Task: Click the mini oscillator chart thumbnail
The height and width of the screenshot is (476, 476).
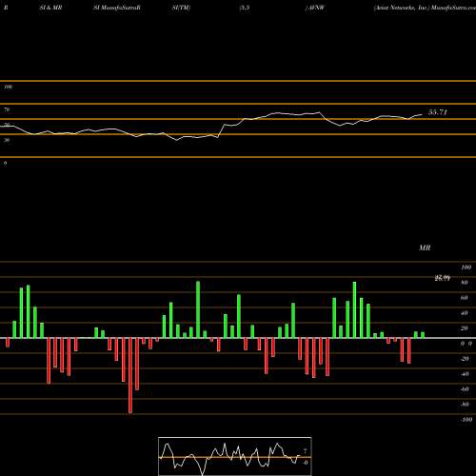Action: point(235,456)
